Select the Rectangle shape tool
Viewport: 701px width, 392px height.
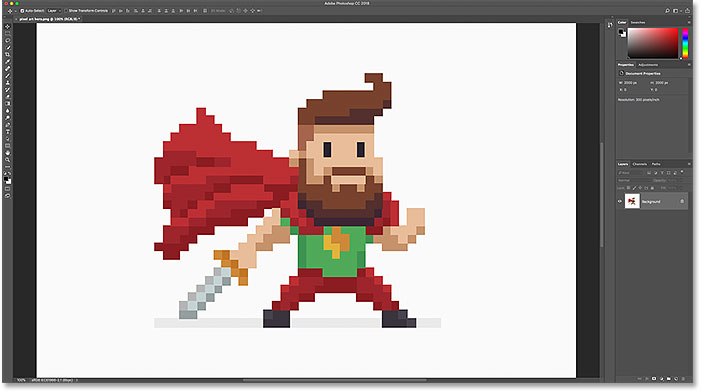(8, 146)
